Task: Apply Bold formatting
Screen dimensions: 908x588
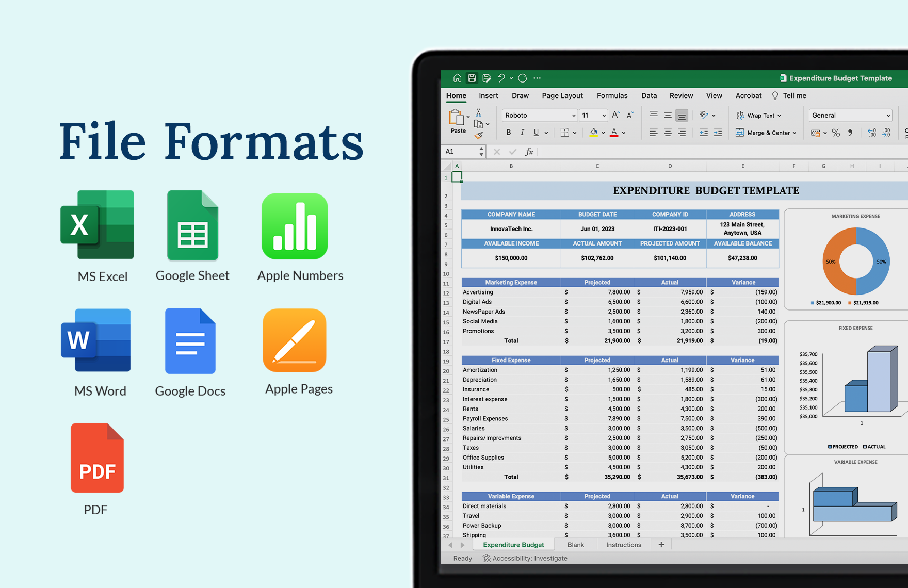Action: pyautogui.click(x=509, y=133)
